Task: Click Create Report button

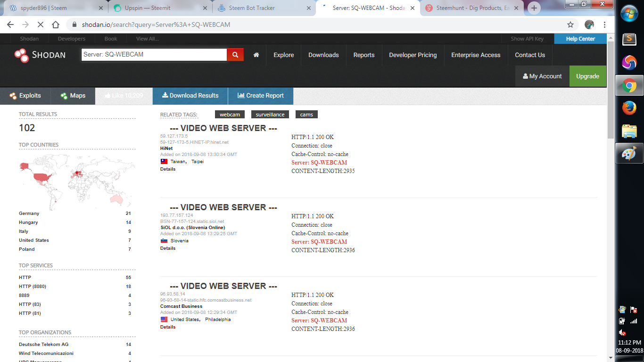Action: coord(261,96)
